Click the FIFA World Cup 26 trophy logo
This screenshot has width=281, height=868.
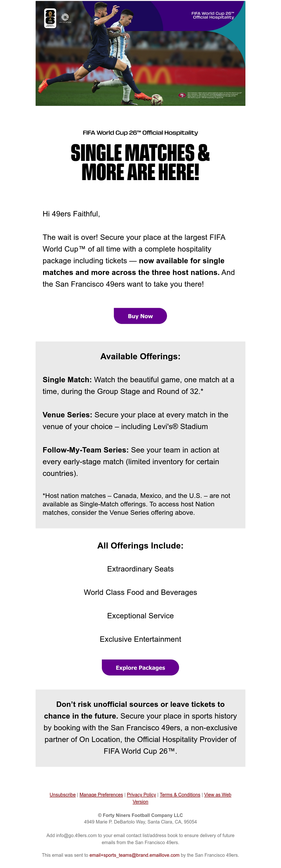(x=50, y=18)
